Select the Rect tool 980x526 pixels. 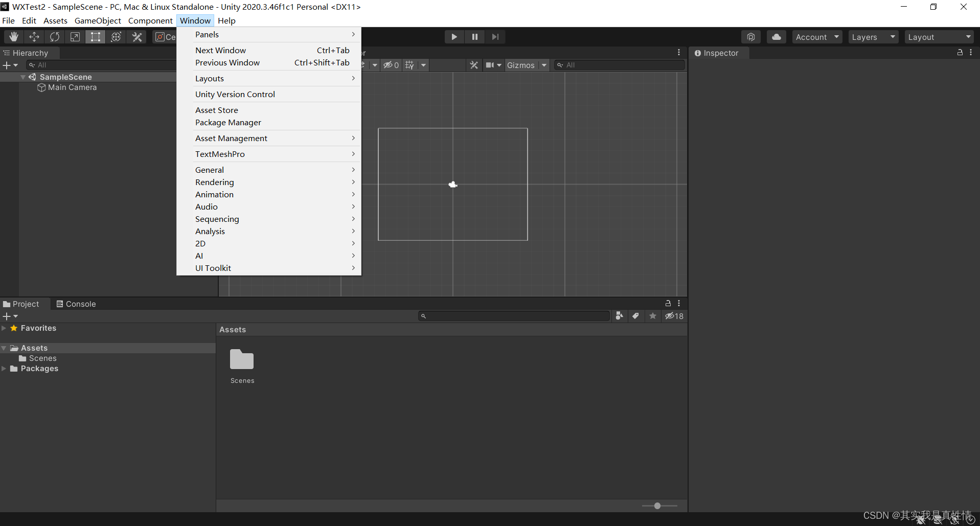pos(96,37)
